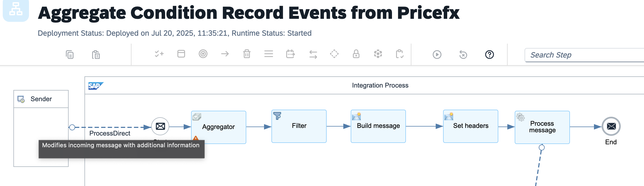
Task: Select the Process message step
Action: (542, 127)
